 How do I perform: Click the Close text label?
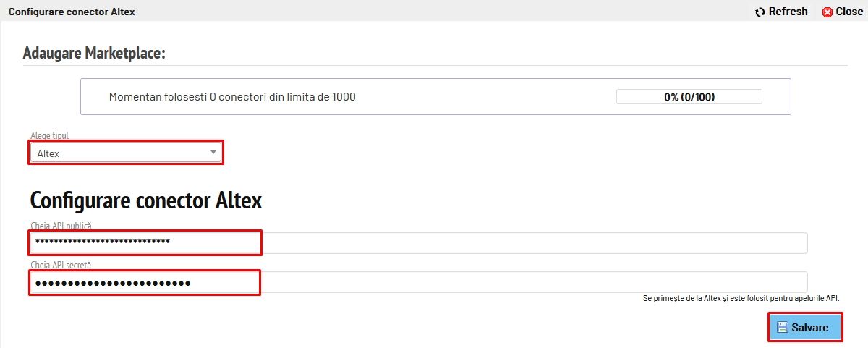coord(850,12)
